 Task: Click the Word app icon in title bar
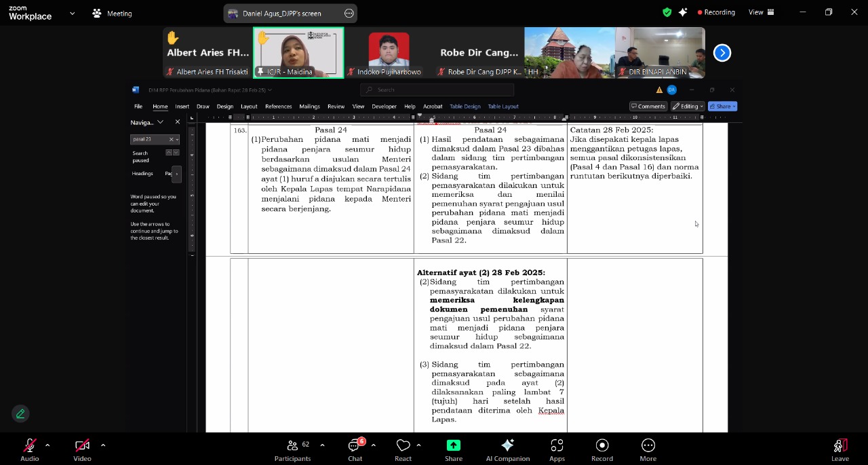pos(136,90)
